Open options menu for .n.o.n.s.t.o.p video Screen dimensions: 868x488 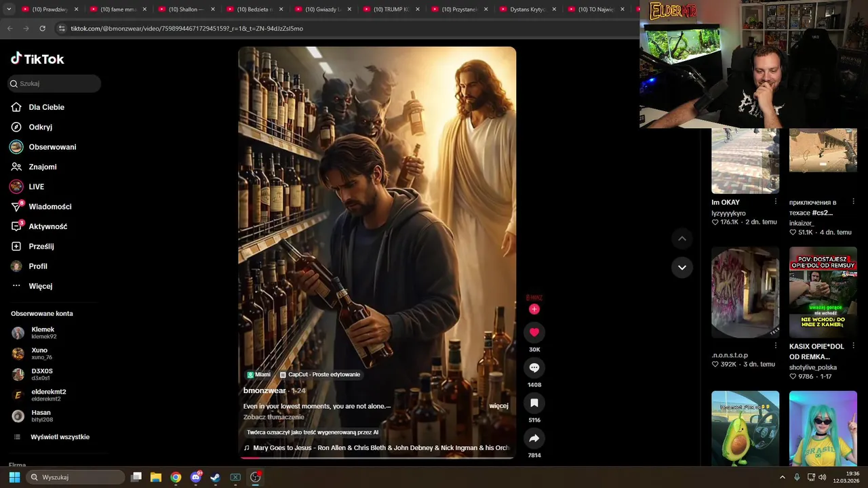(776, 346)
